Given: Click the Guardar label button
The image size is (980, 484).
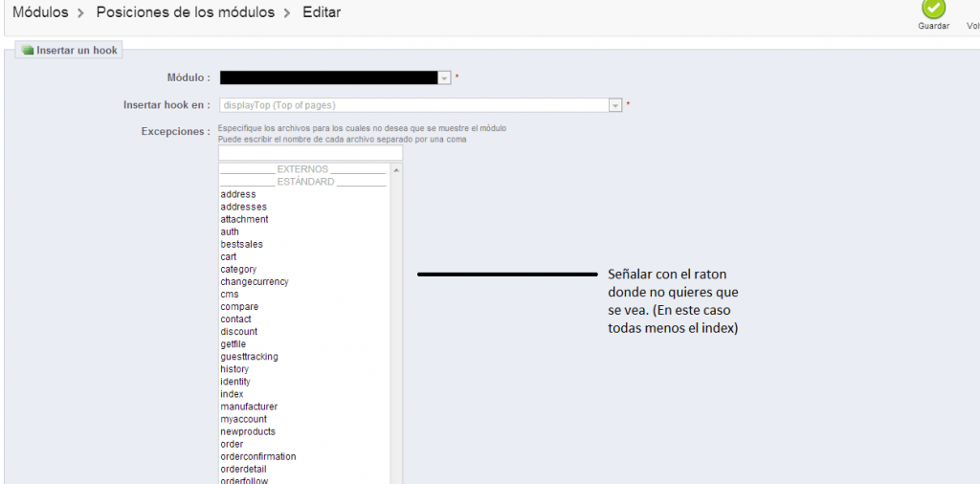Looking at the screenshot, I should point(934,26).
